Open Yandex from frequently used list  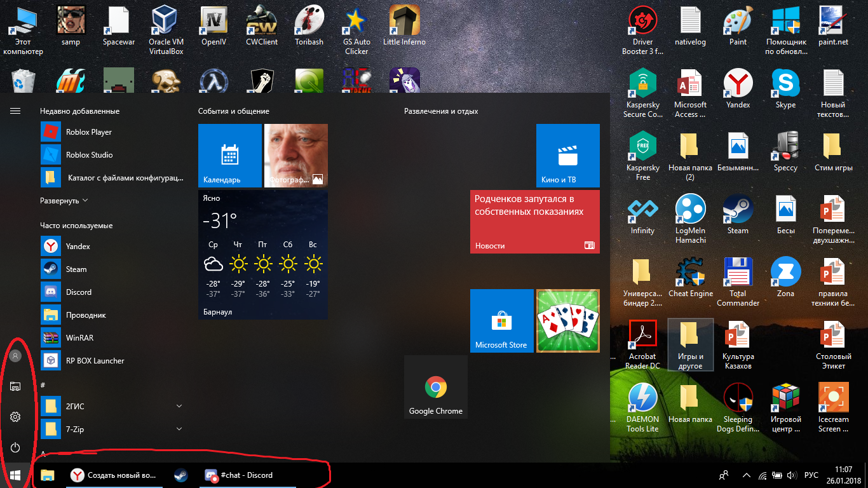[x=113, y=247]
